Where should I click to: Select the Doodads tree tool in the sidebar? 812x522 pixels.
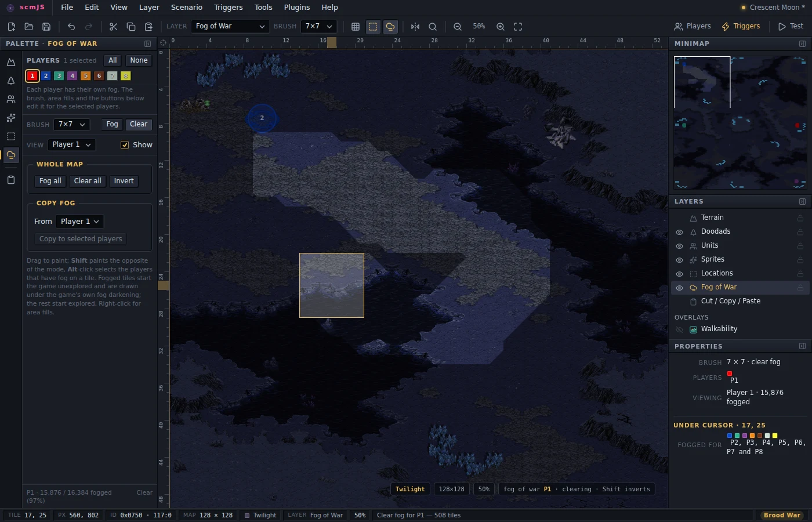point(11,81)
